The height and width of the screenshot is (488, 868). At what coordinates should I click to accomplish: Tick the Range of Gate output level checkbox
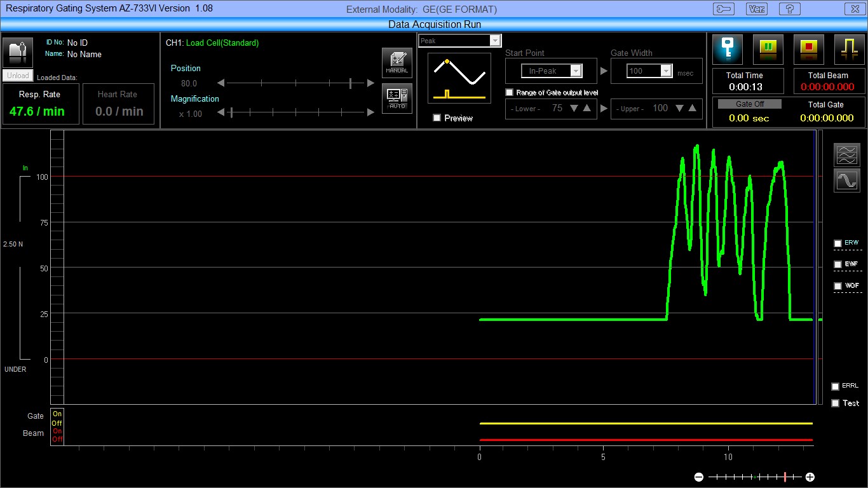509,93
